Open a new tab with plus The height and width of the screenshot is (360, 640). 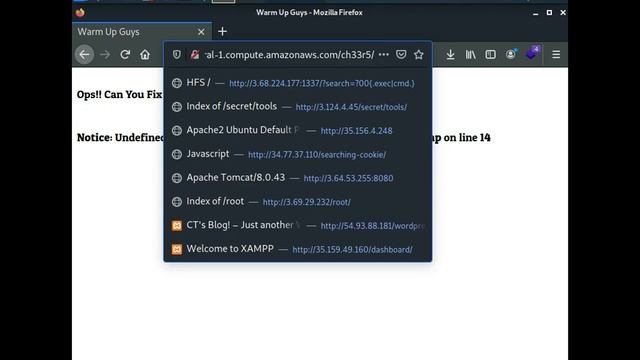point(222,31)
